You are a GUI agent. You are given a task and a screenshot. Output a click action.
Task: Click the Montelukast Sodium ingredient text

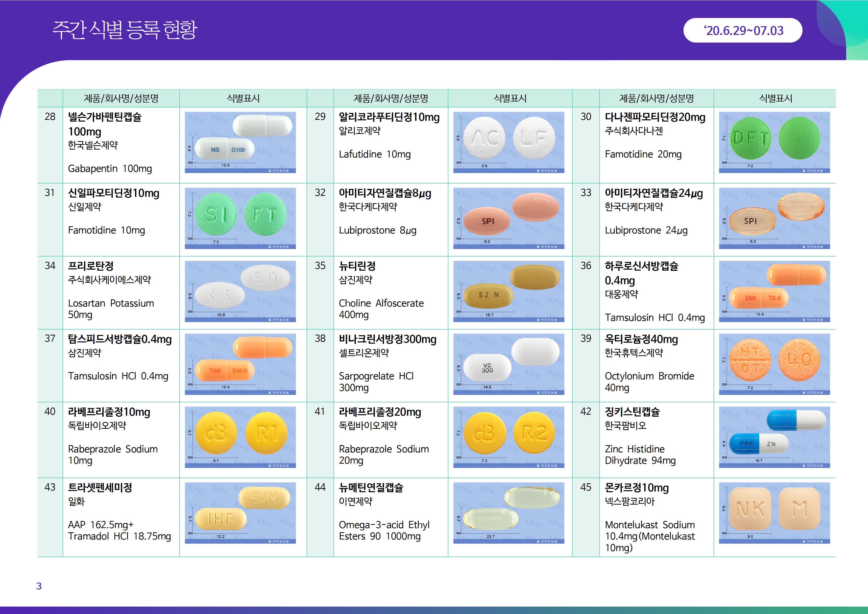(x=650, y=525)
